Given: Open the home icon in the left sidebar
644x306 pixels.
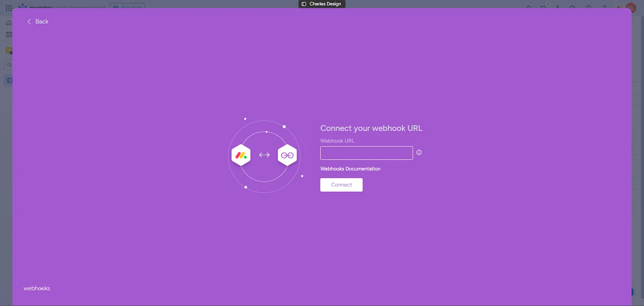Looking at the screenshot, I should coord(9,23).
